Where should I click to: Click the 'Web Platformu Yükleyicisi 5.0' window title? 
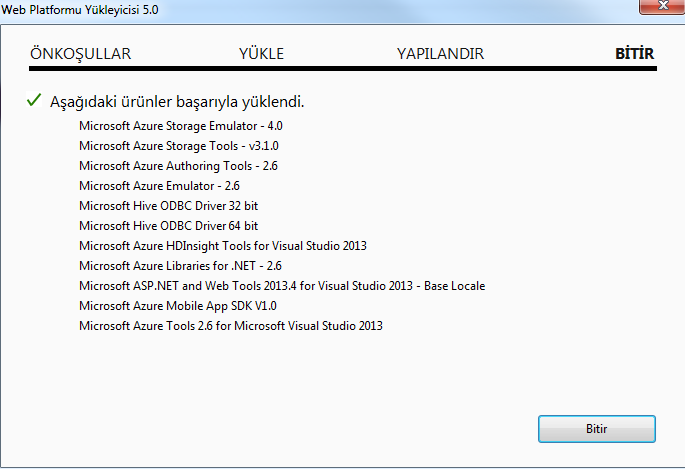(x=80, y=10)
